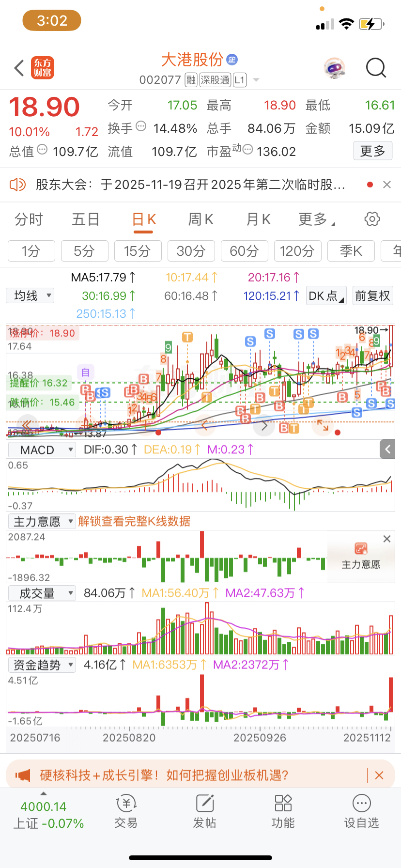
Task: Tap the chart fullscreen expand icon
Action: (x=323, y=426)
